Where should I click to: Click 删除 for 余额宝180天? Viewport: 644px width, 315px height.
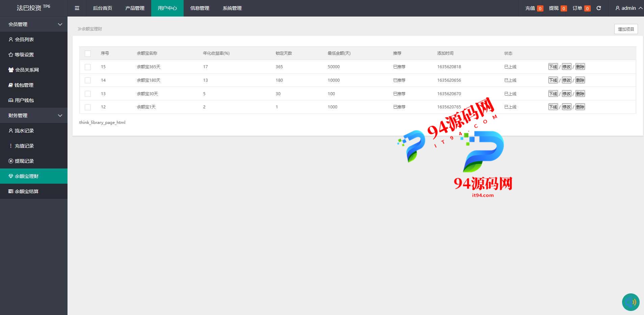[580, 80]
